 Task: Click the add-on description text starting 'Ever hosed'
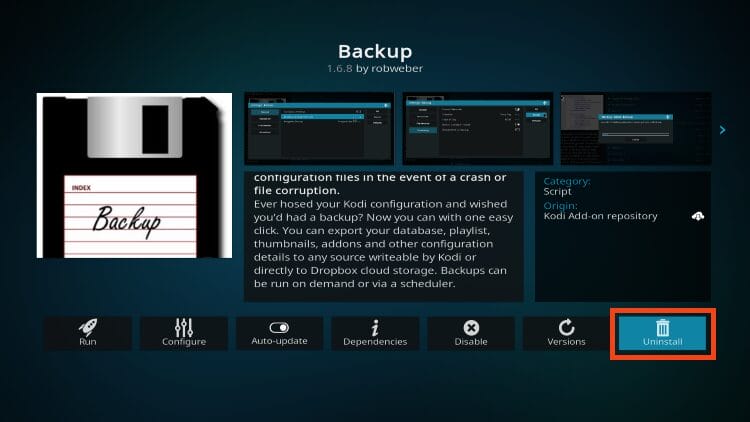click(383, 244)
